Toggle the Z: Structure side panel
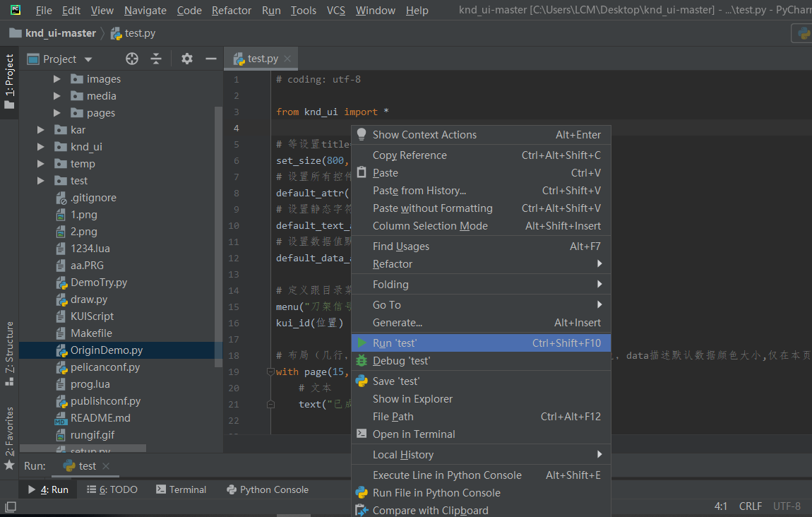 (9, 353)
